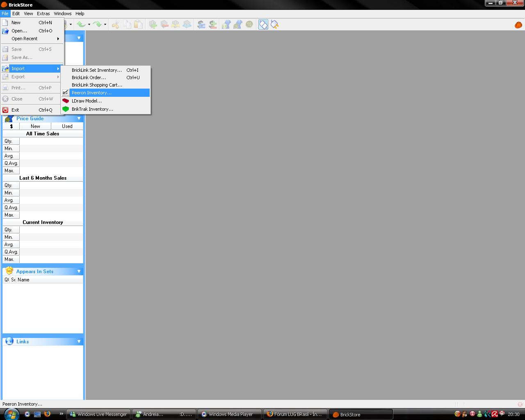Select Peeron Inventory from Import submenu
525x420 pixels.
[91, 93]
